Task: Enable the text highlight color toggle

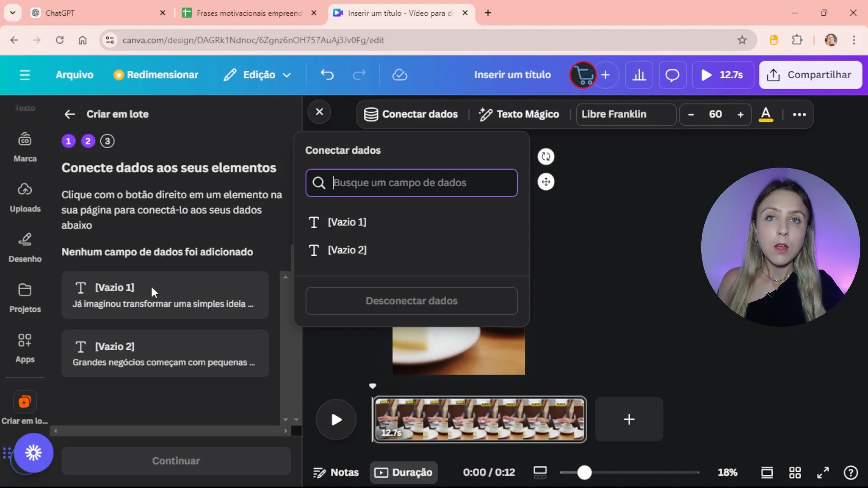Action: pyautogui.click(x=767, y=114)
